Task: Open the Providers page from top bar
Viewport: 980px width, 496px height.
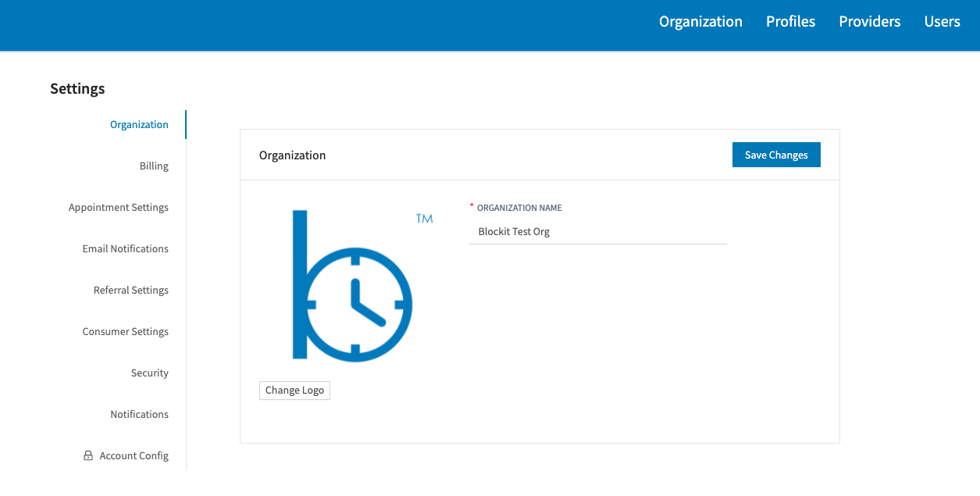Action: coord(869,22)
